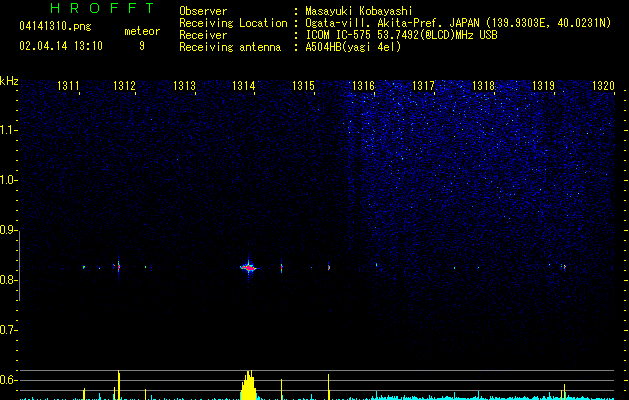
Task: Click the 'meteor' label
Action: coord(142,31)
